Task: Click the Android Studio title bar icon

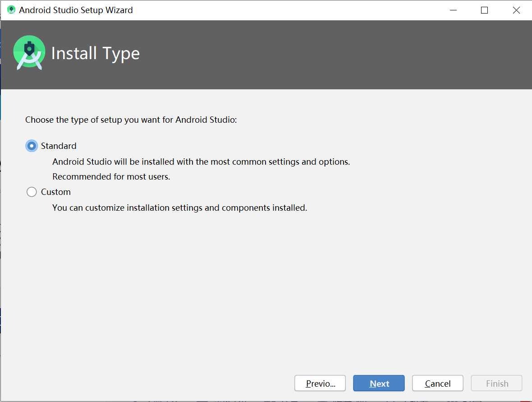Action: click(x=11, y=10)
